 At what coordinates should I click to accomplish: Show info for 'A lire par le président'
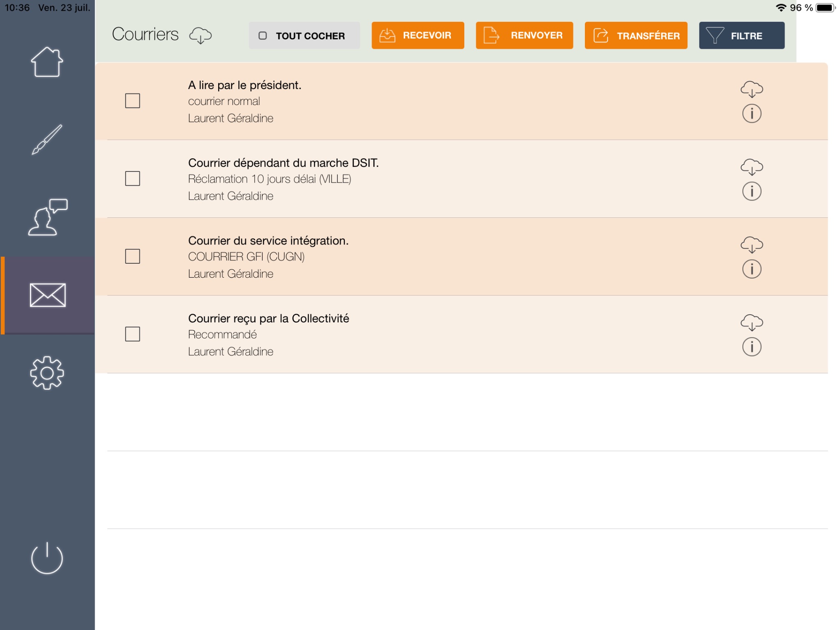click(751, 113)
